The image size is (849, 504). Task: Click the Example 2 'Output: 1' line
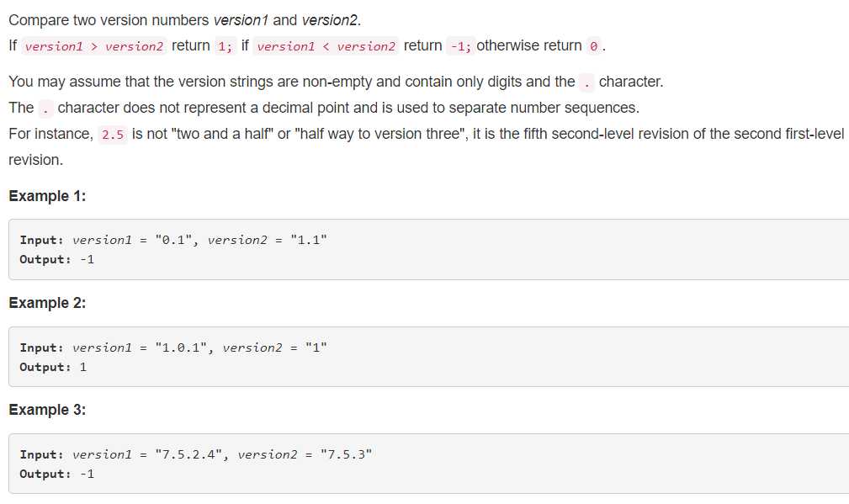tap(53, 367)
